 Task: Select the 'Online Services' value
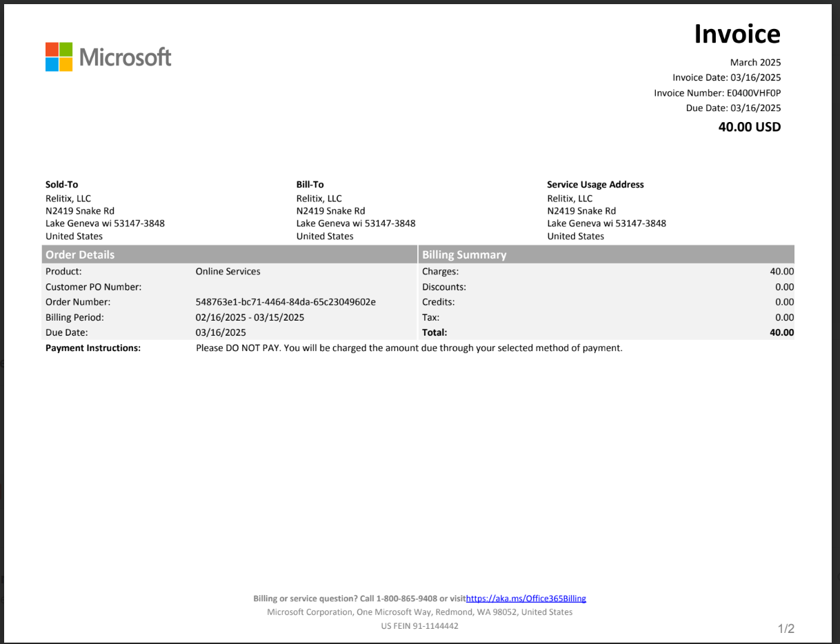pos(228,272)
